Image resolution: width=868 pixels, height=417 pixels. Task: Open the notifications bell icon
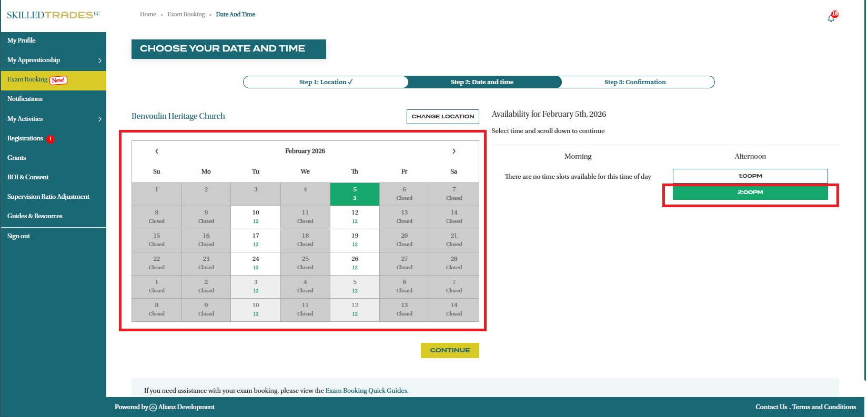(831, 18)
